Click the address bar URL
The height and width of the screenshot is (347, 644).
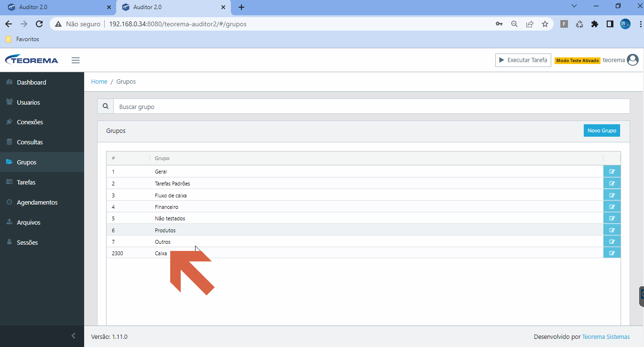click(178, 24)
